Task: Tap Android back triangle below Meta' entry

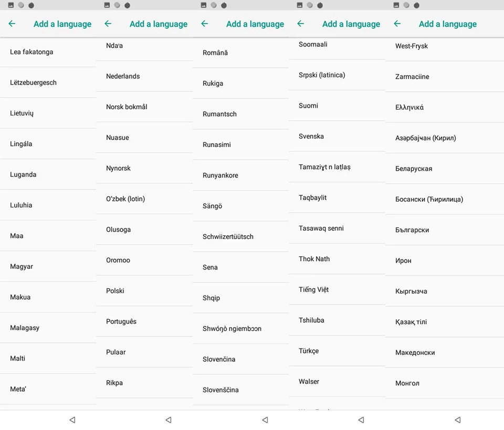Action: [72, 419]
